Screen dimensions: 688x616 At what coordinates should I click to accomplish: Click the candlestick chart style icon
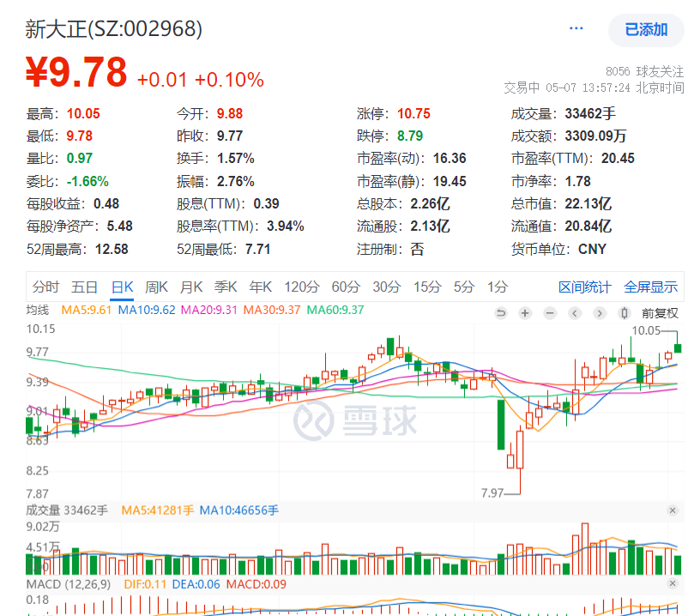click(x=624, y=313)
